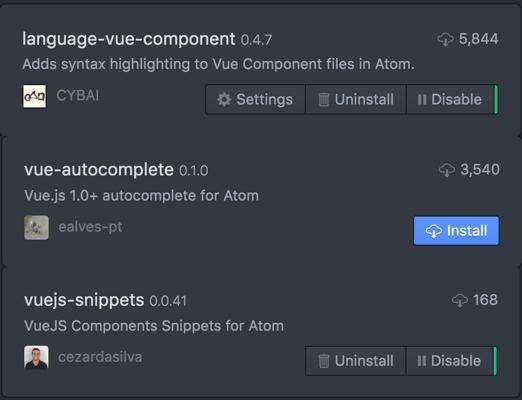Viewport: 522px width, 400px height.
Task: Install the vue-autocomplete package
Action: click(456, 231)
